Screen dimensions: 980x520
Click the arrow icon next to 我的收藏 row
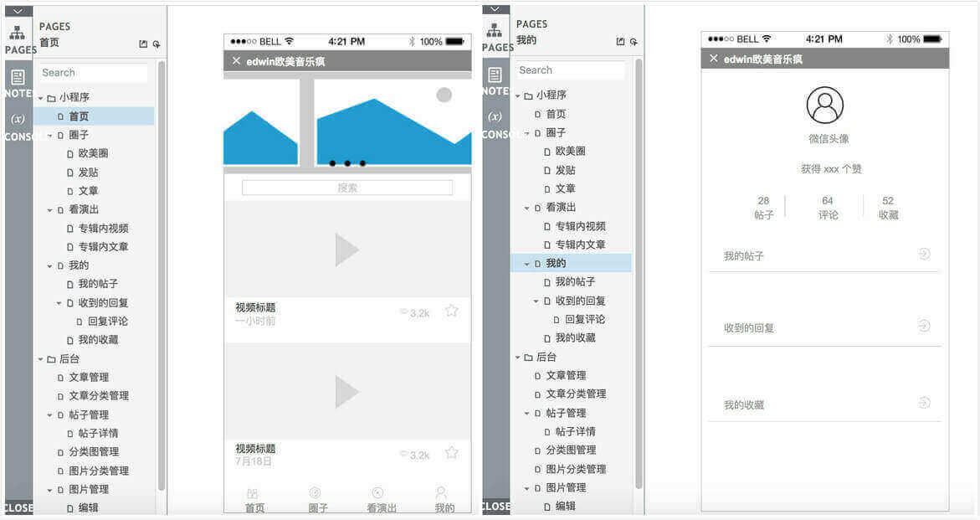924,403
